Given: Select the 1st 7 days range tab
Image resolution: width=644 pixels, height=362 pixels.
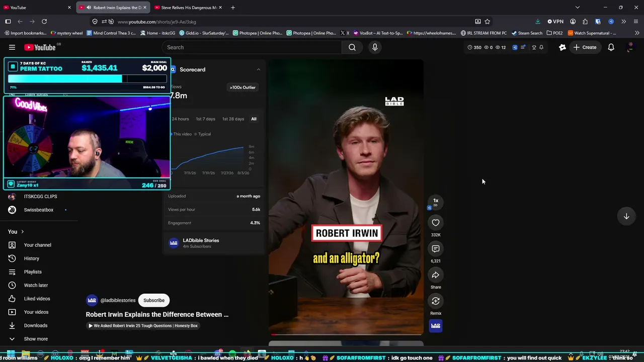Looking at the screenshot, I should click(205, 119).
